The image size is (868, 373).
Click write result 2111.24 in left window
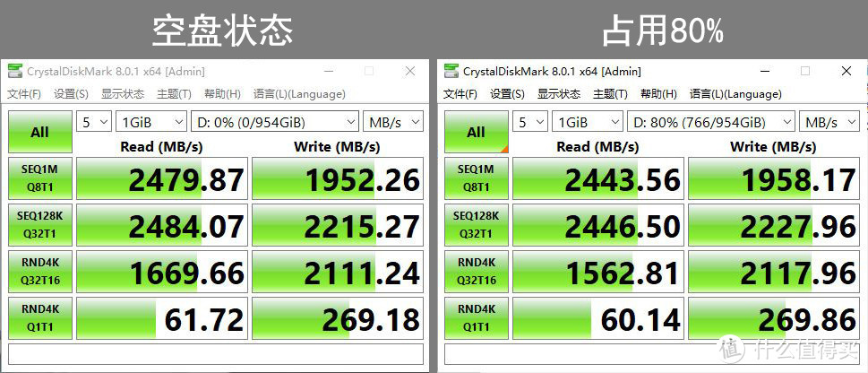pyautogui.click(x=338, y=272)
